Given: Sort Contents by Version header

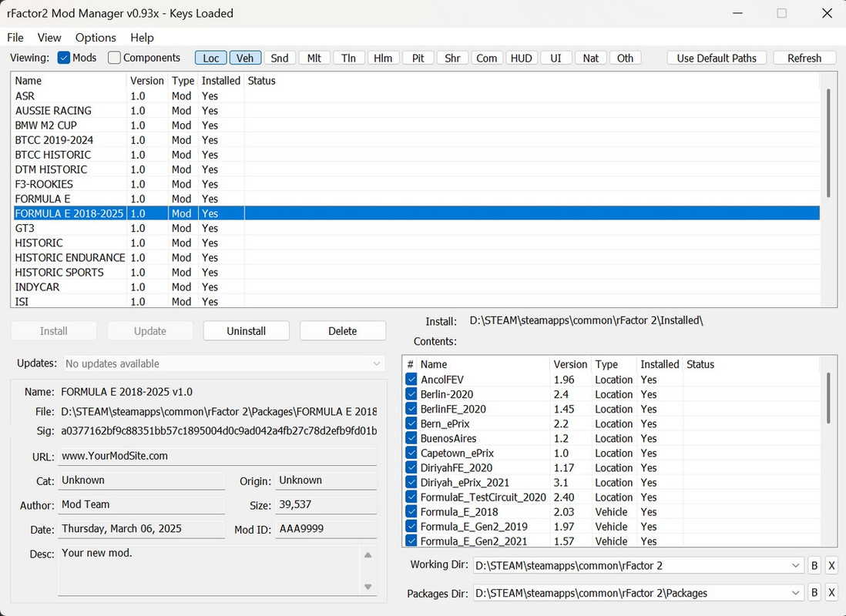Looking at the screenshot, I should [x=570, y=365].
